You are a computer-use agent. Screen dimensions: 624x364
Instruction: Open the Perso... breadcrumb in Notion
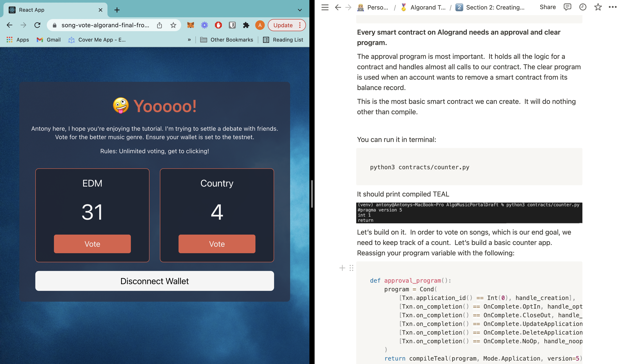373,7
